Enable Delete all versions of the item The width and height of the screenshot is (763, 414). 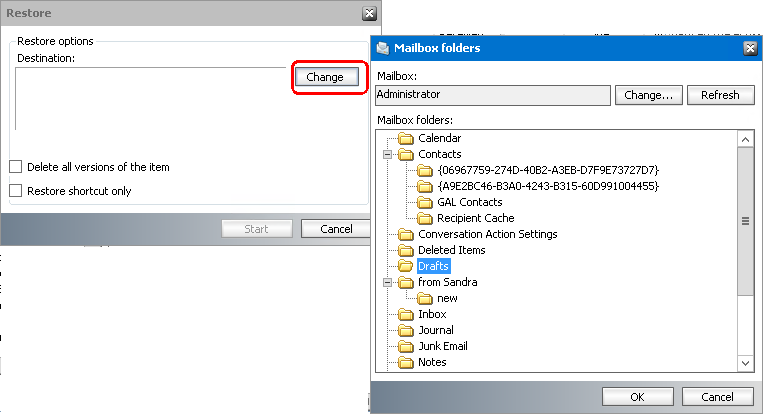point(16,167)
